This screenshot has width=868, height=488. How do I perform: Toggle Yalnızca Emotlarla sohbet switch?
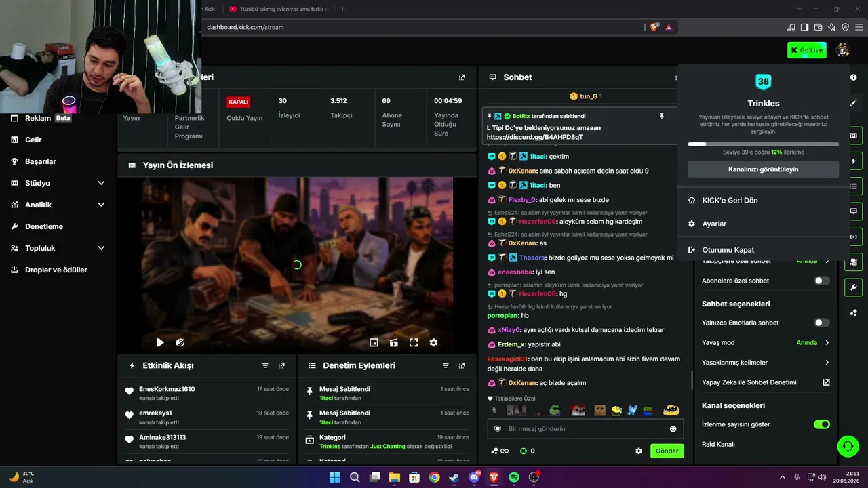822,323
